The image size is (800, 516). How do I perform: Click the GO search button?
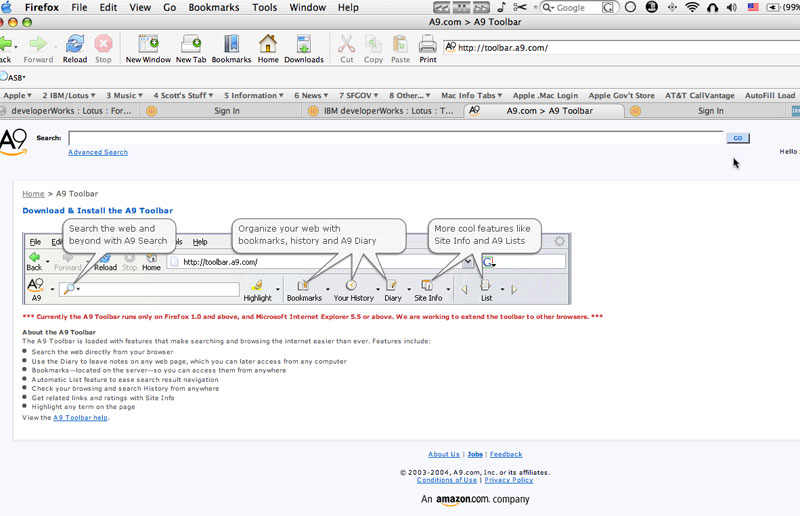pos(738,138)
